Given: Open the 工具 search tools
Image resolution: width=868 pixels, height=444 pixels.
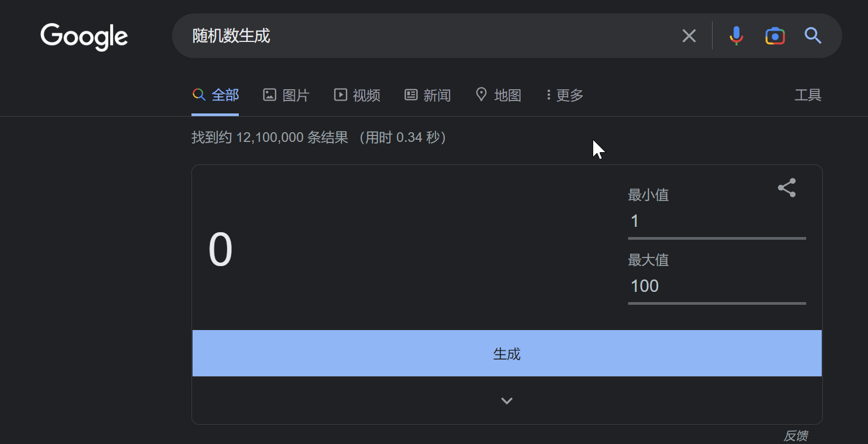Looking at the screenshot, I should click(808, 95).
